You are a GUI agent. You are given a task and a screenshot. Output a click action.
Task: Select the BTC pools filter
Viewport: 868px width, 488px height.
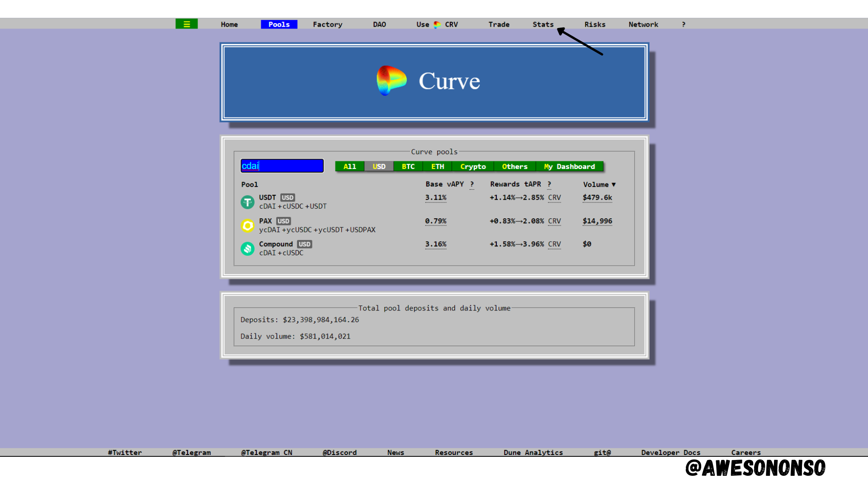click(408, 166)
